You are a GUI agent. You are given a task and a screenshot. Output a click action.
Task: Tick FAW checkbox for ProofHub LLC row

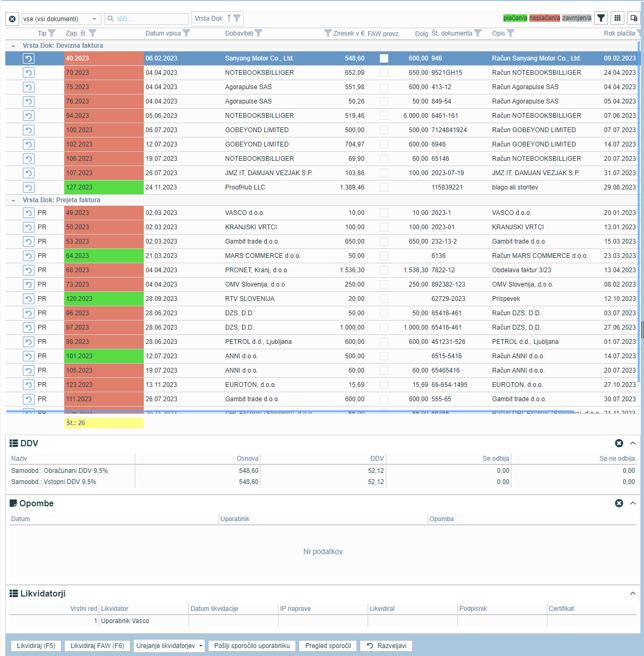(384, 187)
